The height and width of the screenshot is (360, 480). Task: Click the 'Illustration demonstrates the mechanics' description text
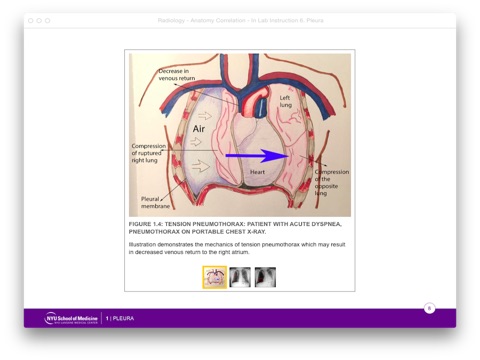tap(237, 248)
